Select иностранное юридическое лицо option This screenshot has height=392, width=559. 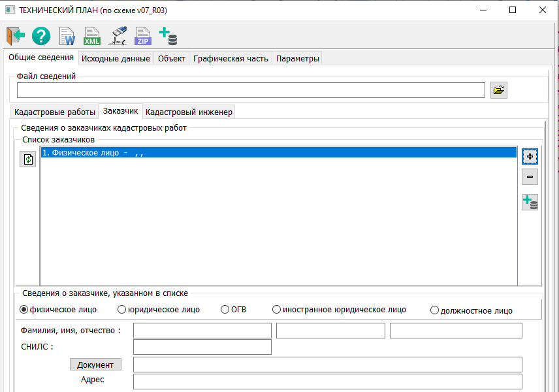(277, 310)
